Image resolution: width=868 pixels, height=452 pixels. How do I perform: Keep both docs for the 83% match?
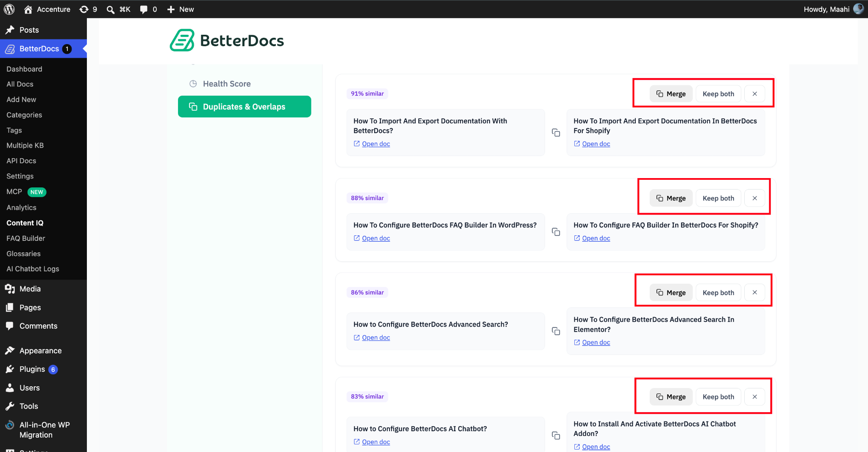(718, 396)
